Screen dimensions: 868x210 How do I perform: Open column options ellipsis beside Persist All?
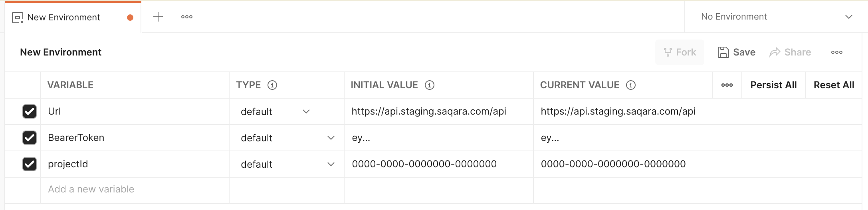click(727, 85)
